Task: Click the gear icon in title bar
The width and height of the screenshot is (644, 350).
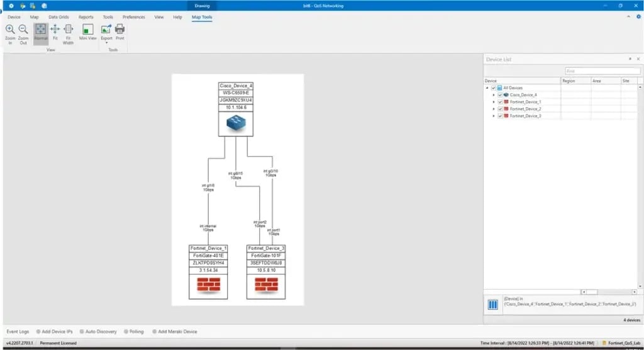Action: (x=11, y=6)
